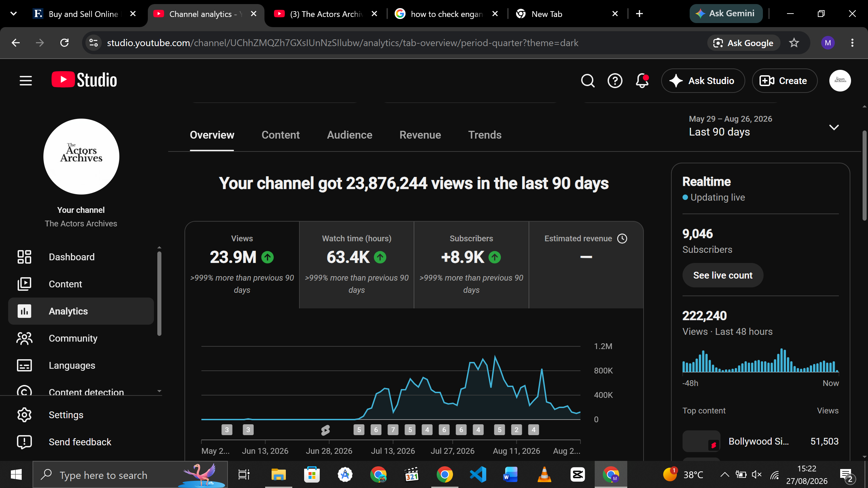
Task: Click the See live count button
Action: click(x=723, y=275)
